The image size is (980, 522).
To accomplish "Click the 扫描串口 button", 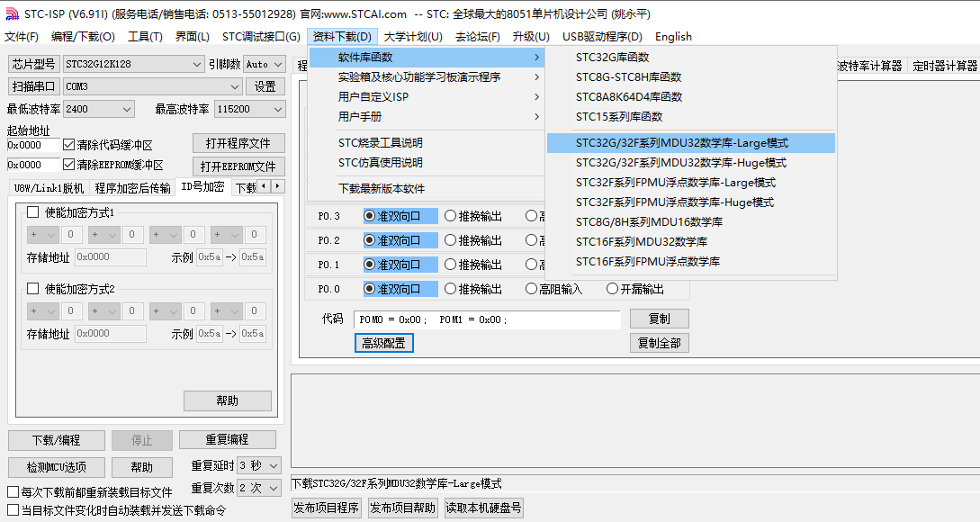I will coord(33,86).
